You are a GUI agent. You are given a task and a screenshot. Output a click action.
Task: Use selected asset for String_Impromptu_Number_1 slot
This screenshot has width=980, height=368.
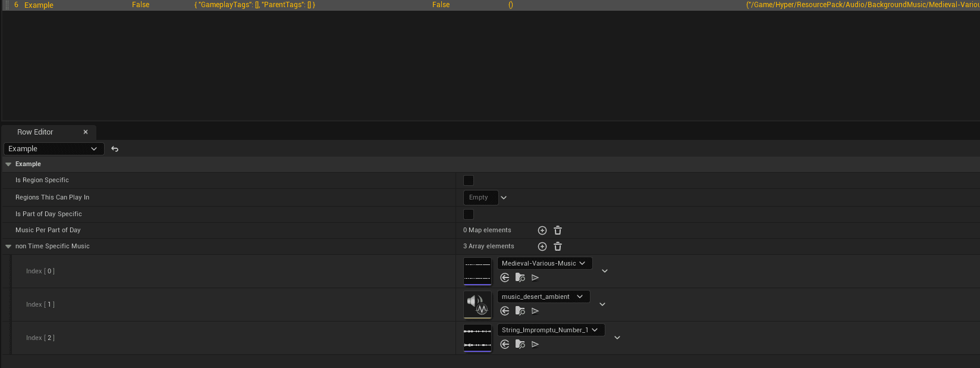click(505, 344)
